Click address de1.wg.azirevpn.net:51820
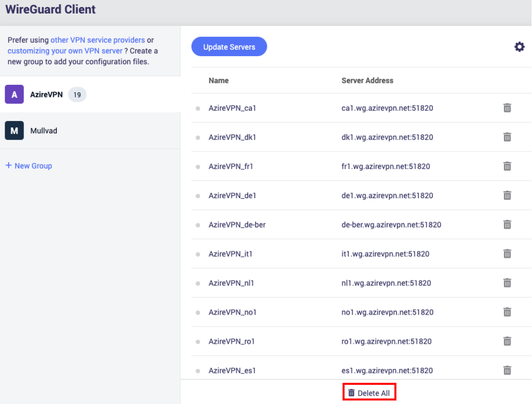The image size is (532, 404). click(387, 196)
